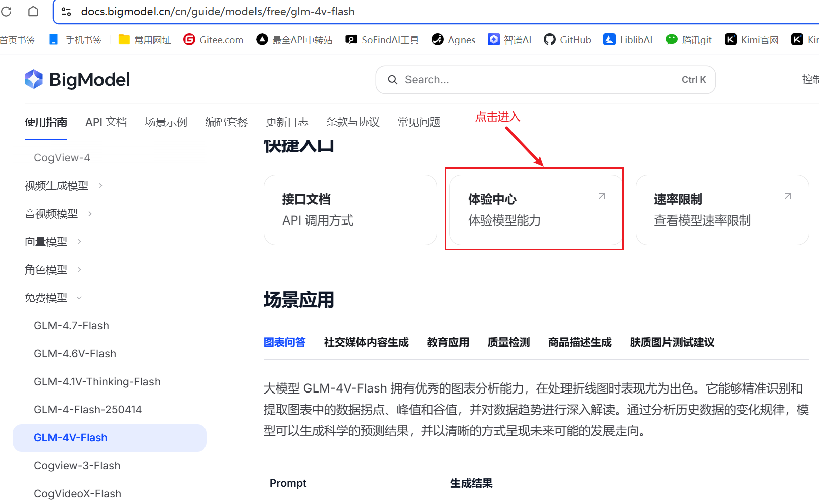Click the Search input field
Image resolution: width=819 pixels, height=504 pixels.
pos(546,80)
